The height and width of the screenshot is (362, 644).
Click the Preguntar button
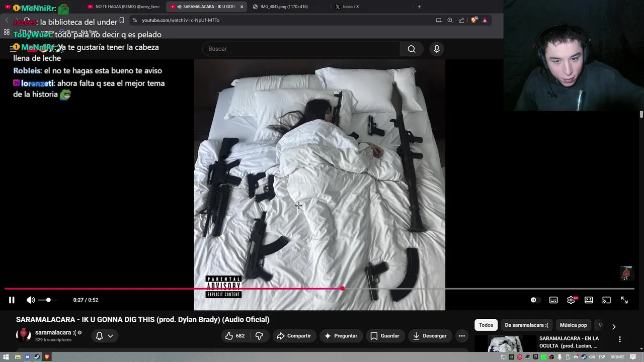tap(341, 336)
